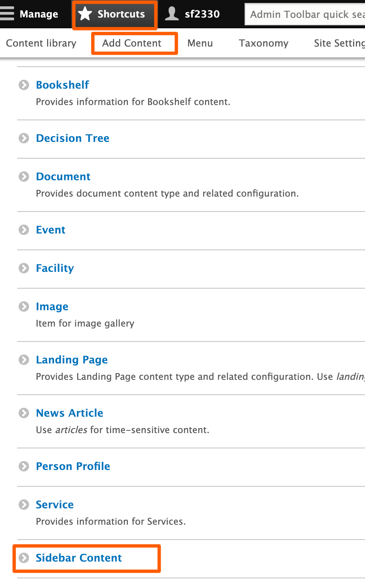
Task: Click the user silhouette icon beside sf2330
Action: 172,14
